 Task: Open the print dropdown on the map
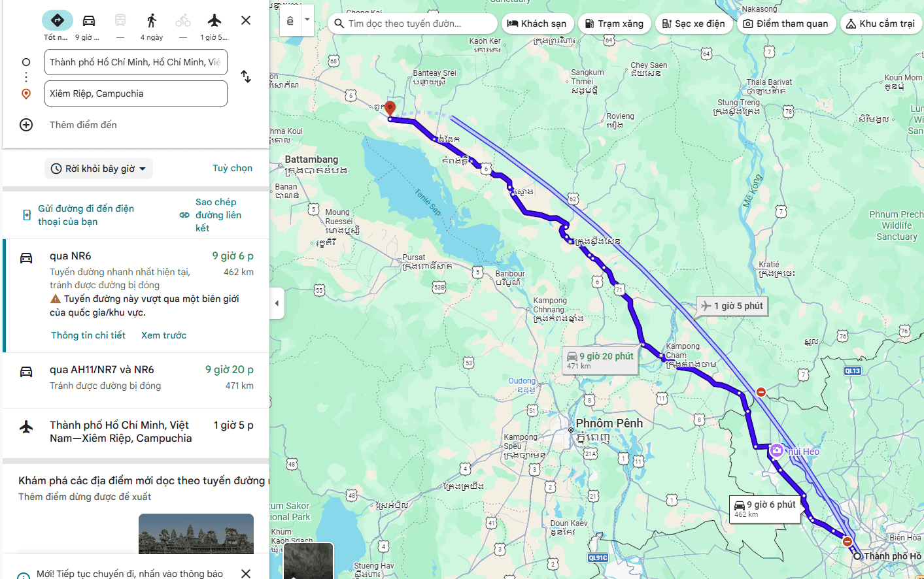pos(307,20)
